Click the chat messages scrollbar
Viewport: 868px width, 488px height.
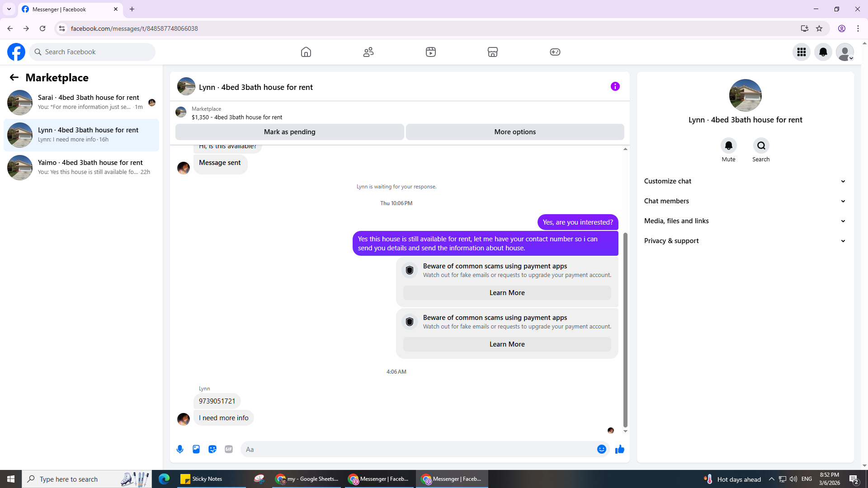coord(625,330)
